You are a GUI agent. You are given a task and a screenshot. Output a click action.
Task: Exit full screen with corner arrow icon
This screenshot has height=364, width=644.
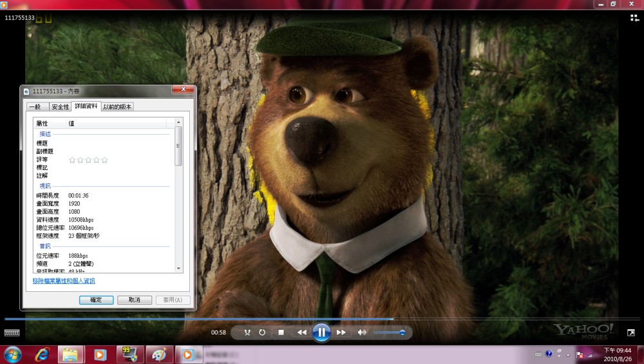pyautogui.click(x=631, y=332)
